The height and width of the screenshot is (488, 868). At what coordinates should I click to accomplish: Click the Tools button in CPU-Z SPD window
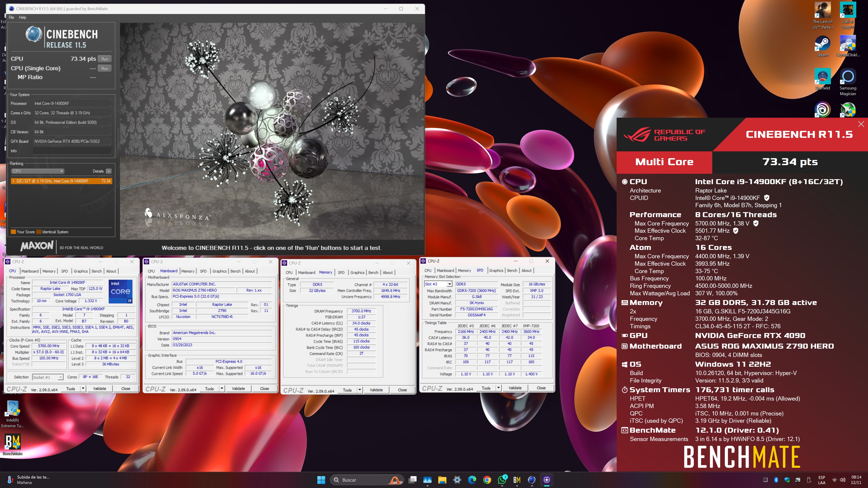click(x=486, y=388)
